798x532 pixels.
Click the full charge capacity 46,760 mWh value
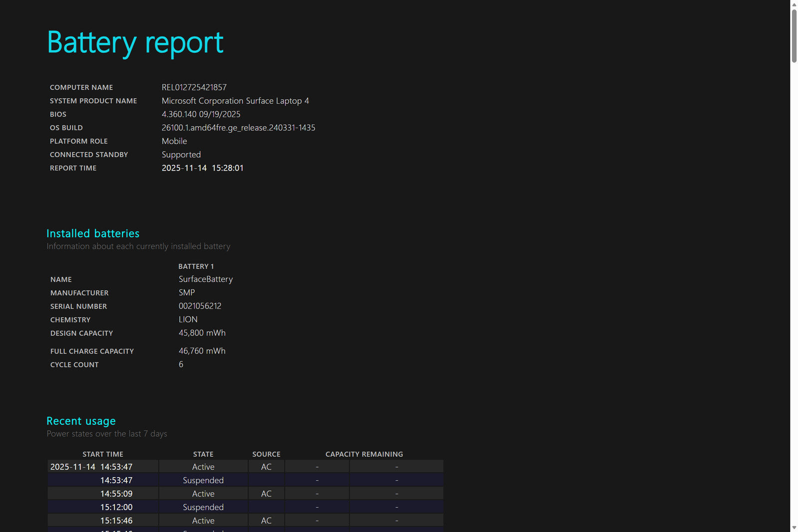click(202, 351)
